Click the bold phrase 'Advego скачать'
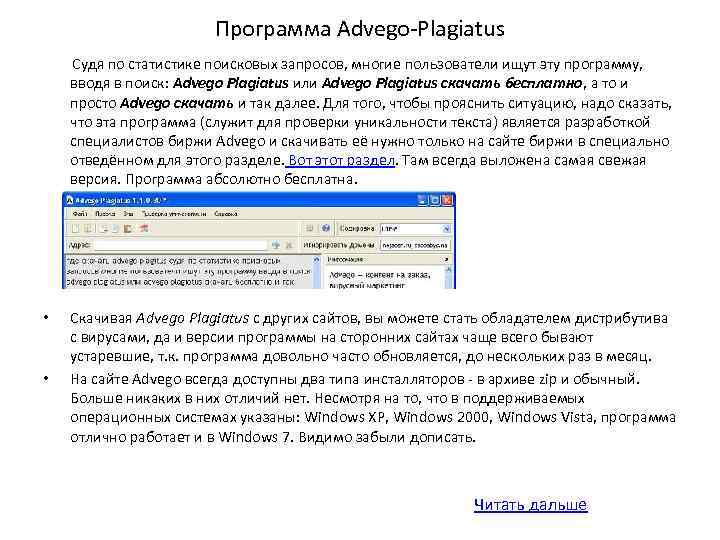Viewport: 720px width, 540px height. 176,103
